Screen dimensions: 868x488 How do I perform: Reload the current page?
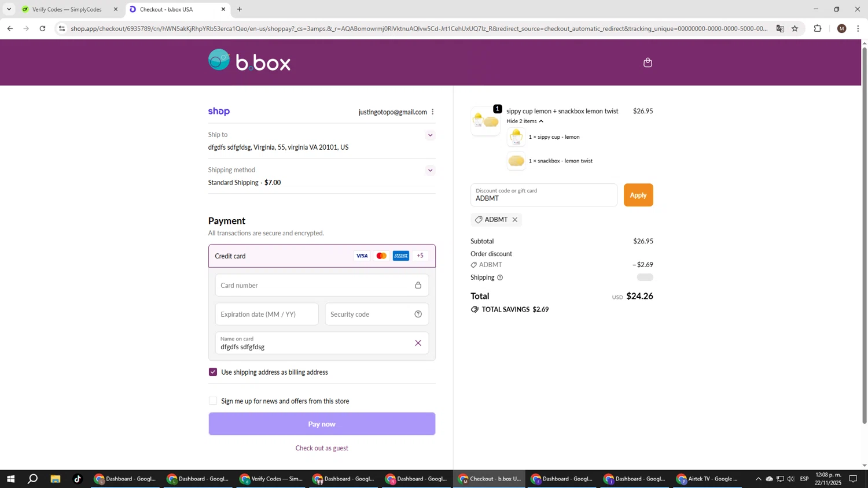(x=42, y=28)
